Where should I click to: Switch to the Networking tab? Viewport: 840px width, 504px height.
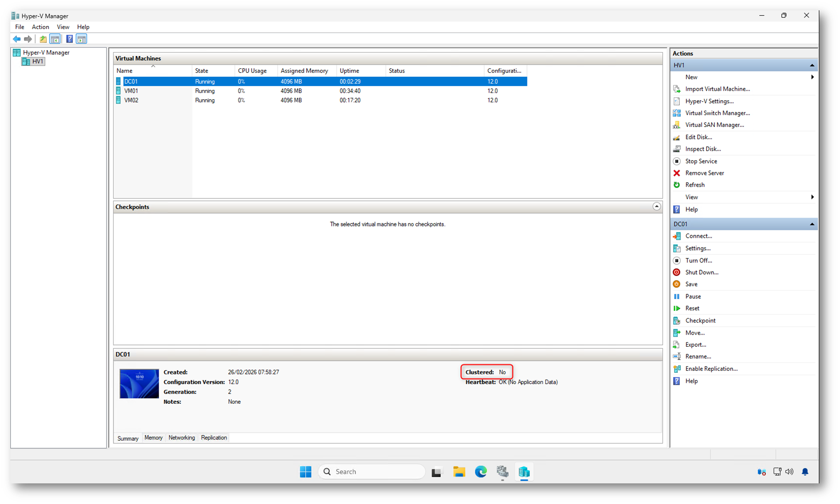point(181,438)
